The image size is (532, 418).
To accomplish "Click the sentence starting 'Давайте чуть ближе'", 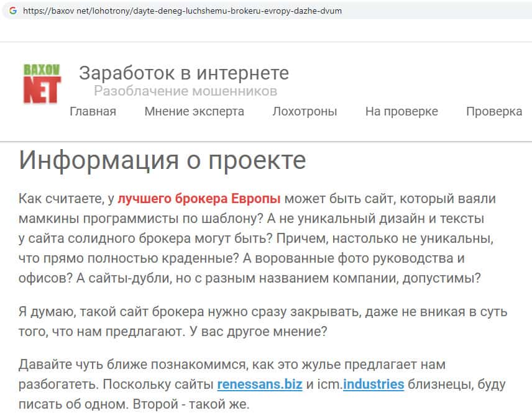I will coord(155,365).
